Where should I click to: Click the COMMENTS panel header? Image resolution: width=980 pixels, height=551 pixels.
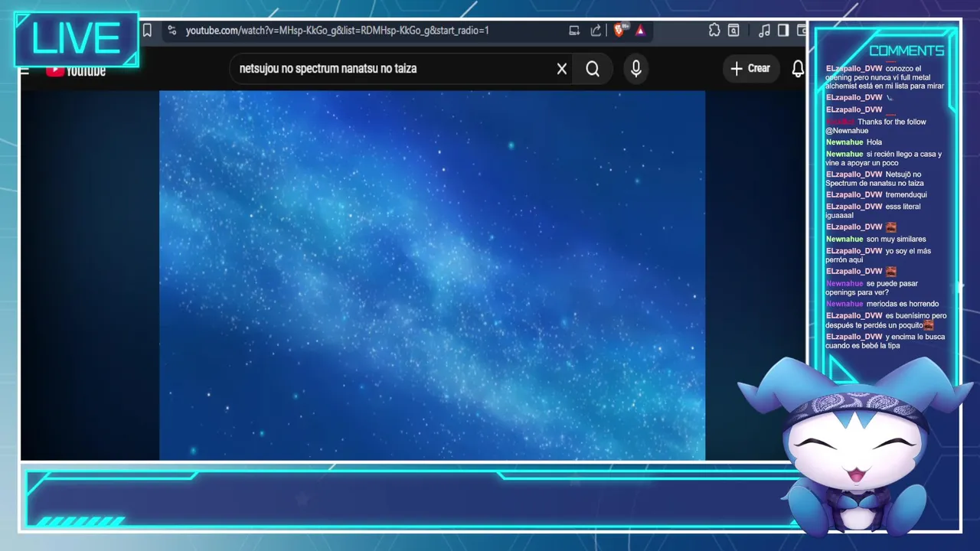(906, 51)
